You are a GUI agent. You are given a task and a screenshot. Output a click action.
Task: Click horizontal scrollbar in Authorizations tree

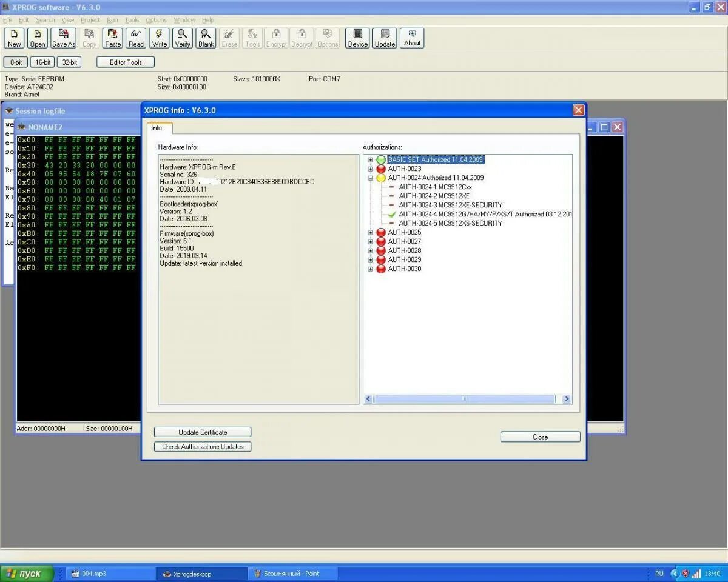pos(464,399)
